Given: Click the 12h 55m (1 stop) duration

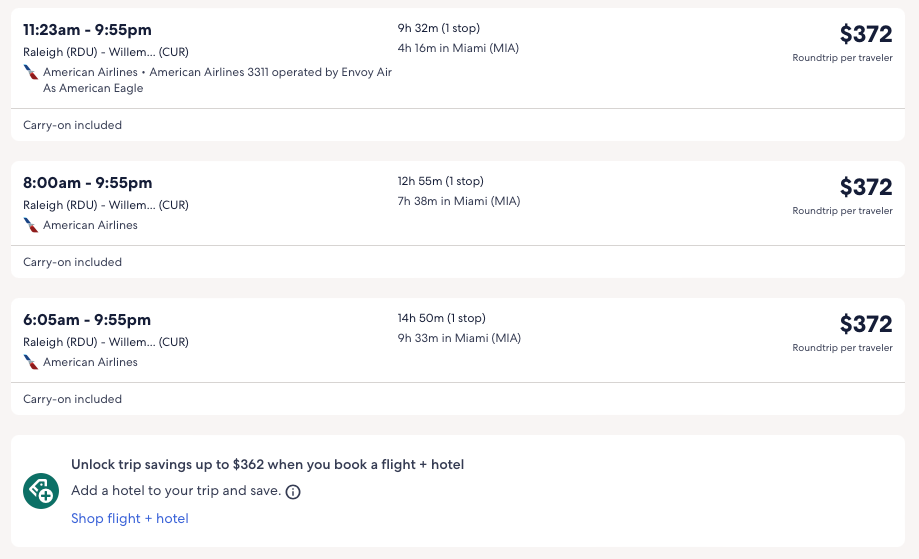Looking at the screenshot, I should tap(441, 181).
